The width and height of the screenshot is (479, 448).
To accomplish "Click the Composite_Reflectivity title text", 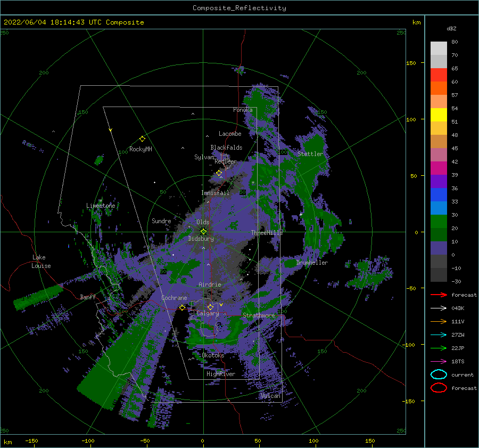I will (x=239, y=8).
